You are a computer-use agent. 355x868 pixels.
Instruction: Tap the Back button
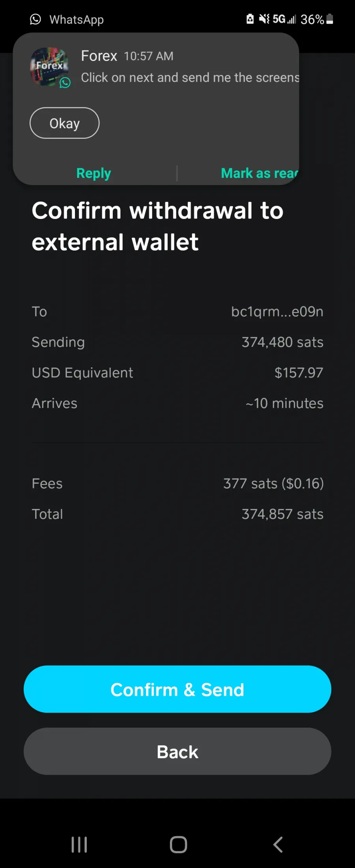pos(177,752)
